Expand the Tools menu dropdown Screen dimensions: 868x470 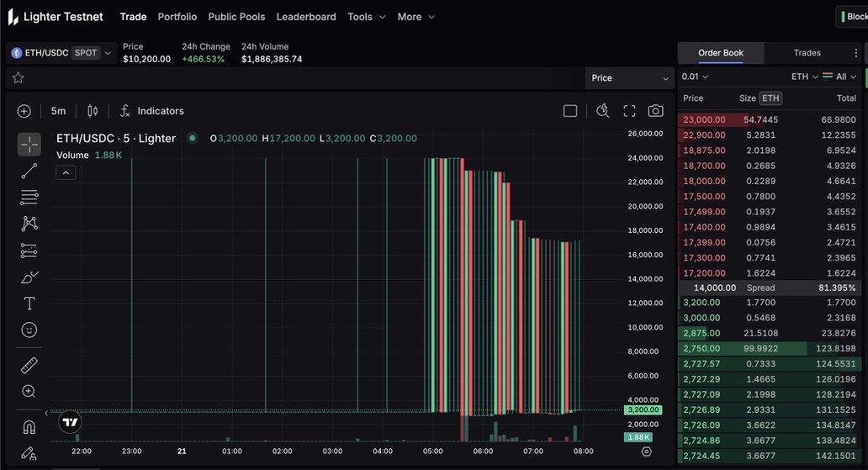366,17
